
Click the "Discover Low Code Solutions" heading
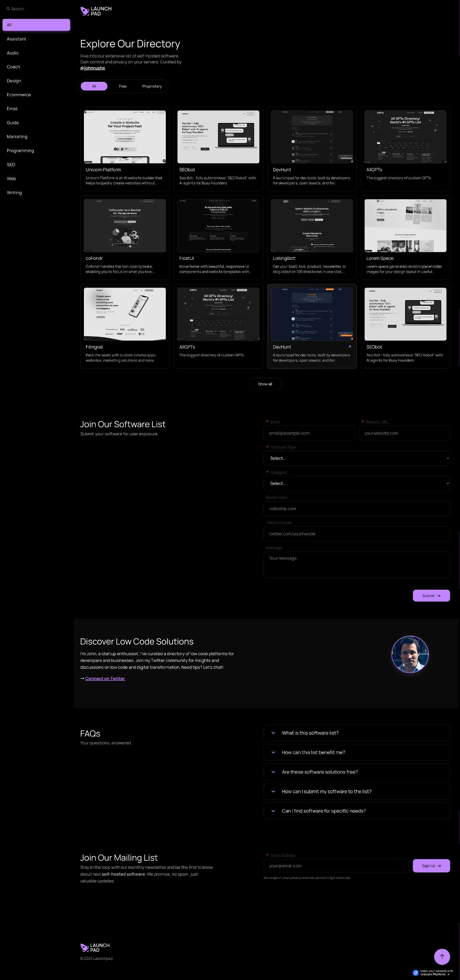click(x=137, y=641)
